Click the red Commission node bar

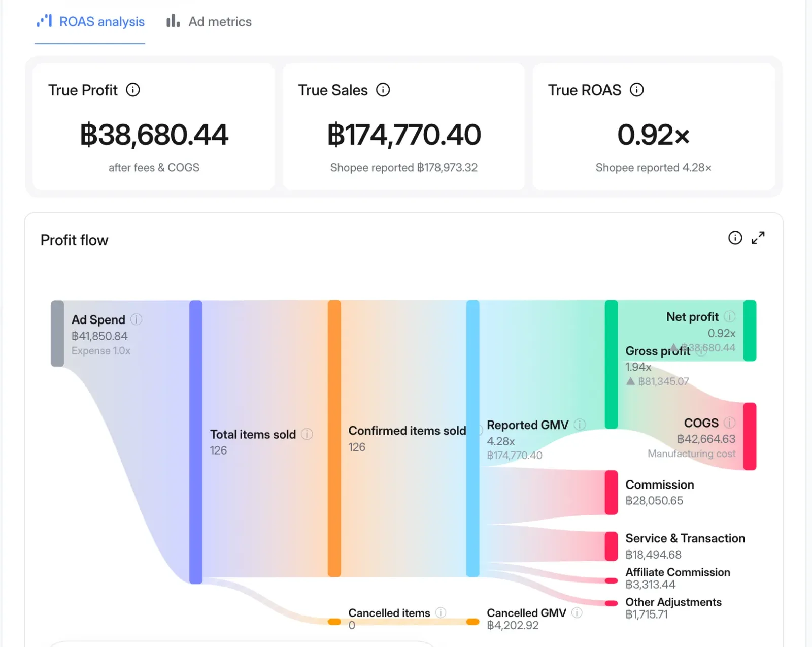pyautogui.click(x=612, y=493)
